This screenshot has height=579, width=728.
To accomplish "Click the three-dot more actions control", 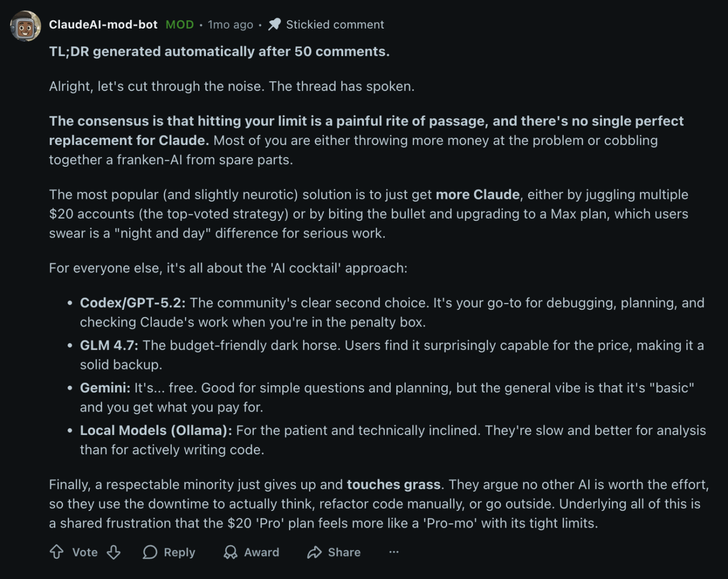I will (394, 552).
